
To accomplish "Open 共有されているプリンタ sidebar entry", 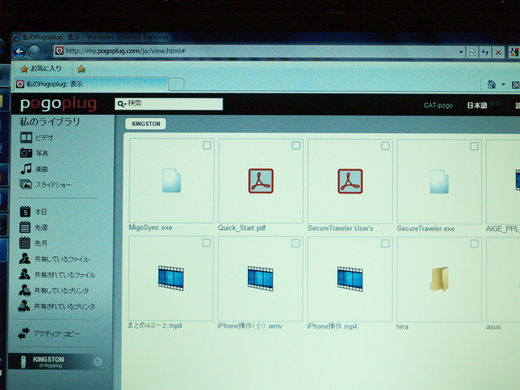I will tap(57, 306).
